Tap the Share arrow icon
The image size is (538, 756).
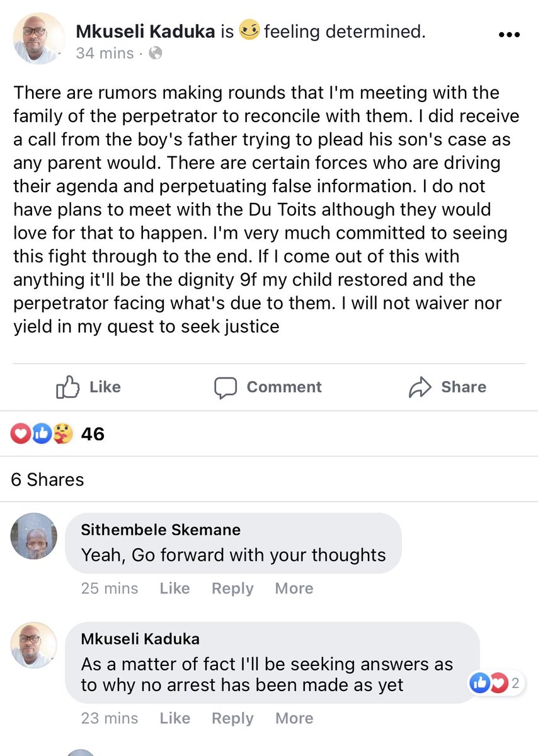point(420,387)
